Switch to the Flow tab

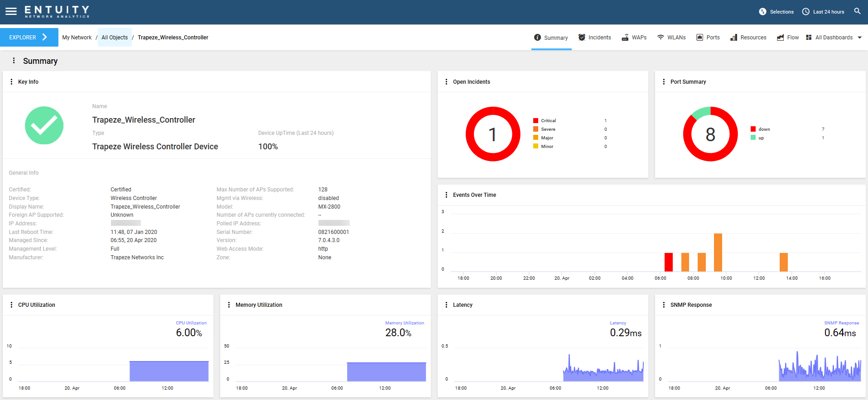point(788,38)
